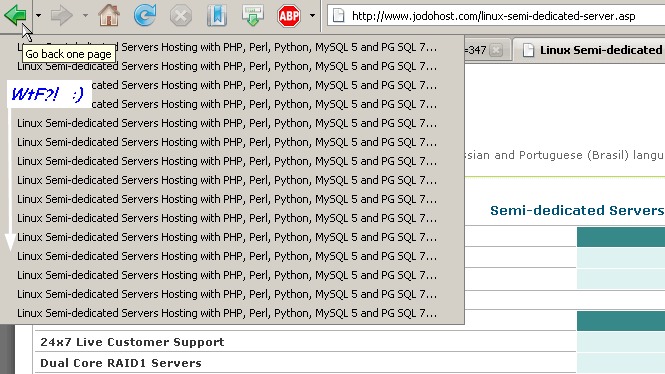Switch to the tab ending =347

point(487,50)
